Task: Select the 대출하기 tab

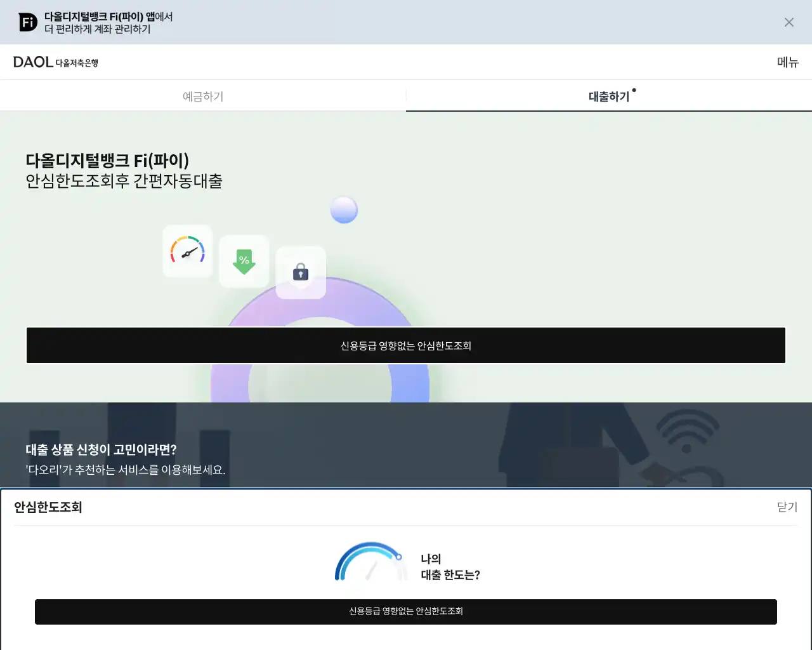Action: [609, 96]
